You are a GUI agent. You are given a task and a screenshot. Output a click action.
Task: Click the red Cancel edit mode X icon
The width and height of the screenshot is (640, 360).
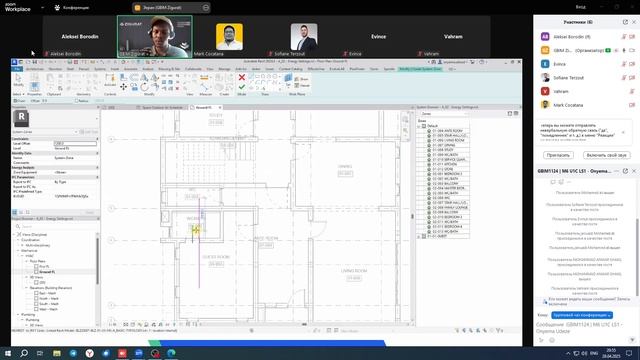(x=242, y=77)
